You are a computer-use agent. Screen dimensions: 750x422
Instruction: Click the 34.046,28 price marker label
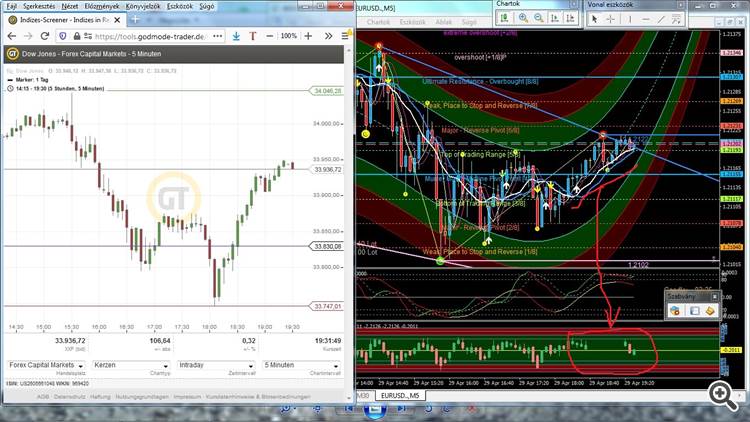(327, 91)
